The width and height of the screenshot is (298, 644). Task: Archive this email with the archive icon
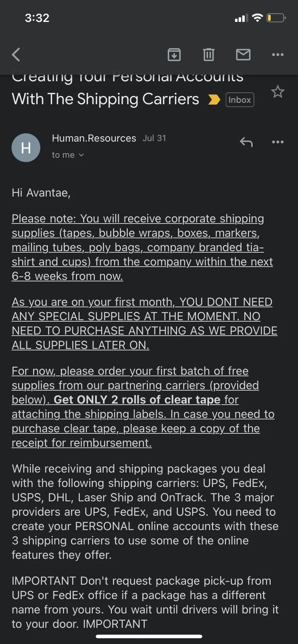coord(174,55)
